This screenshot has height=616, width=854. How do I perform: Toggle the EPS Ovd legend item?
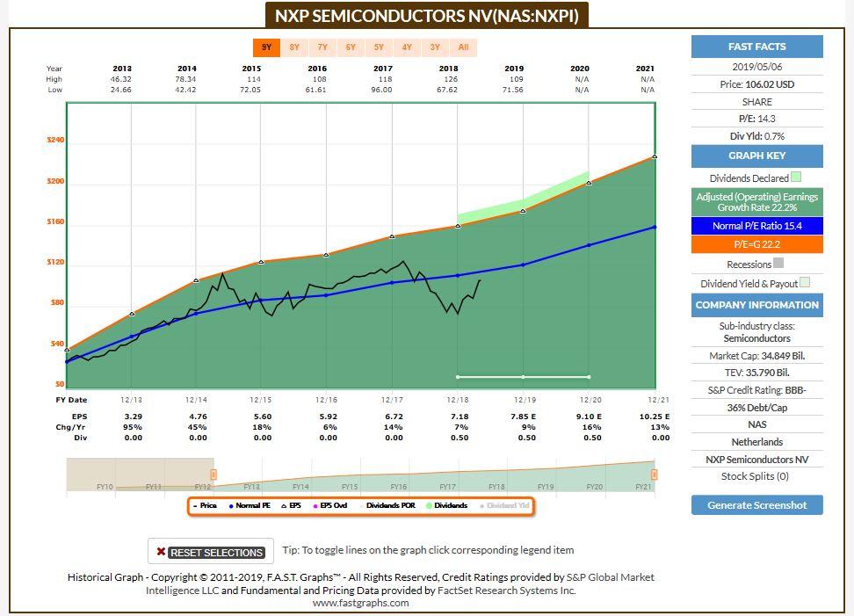coord(329,505)
